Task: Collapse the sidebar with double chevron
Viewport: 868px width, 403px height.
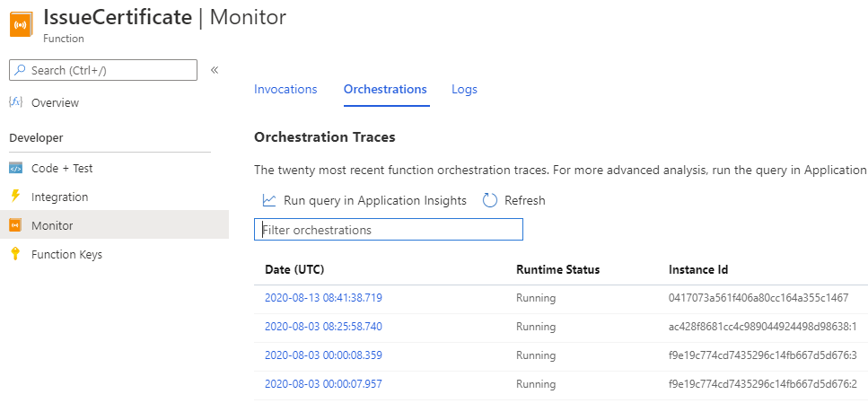Action: (x=215, y=70)
